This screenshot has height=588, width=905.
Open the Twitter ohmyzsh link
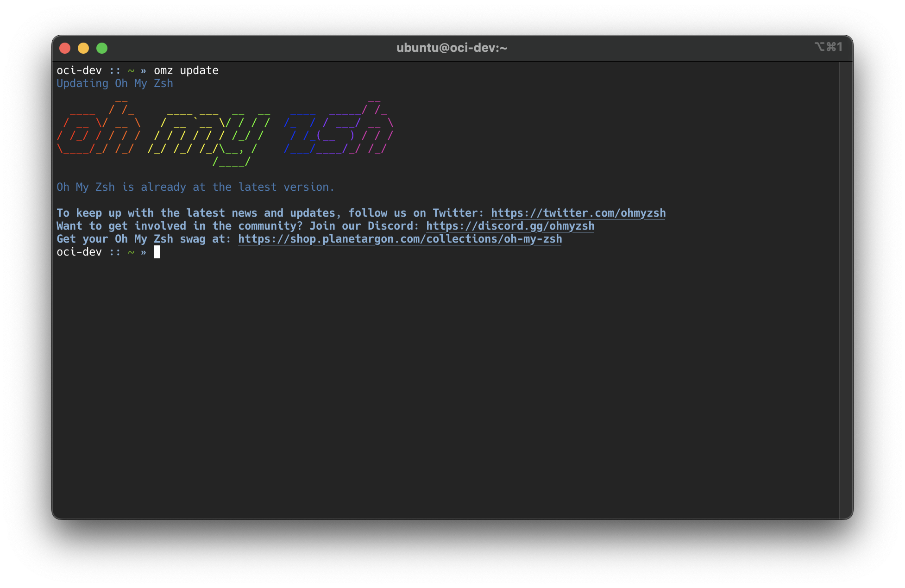pos(578,213)
